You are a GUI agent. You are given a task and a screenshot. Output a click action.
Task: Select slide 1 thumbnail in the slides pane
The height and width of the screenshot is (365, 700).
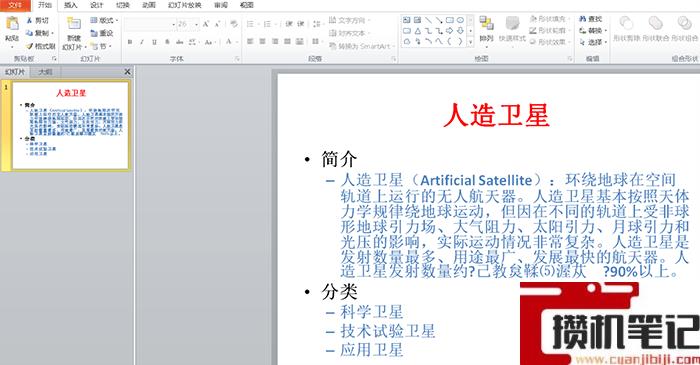[x=71, y=126]
